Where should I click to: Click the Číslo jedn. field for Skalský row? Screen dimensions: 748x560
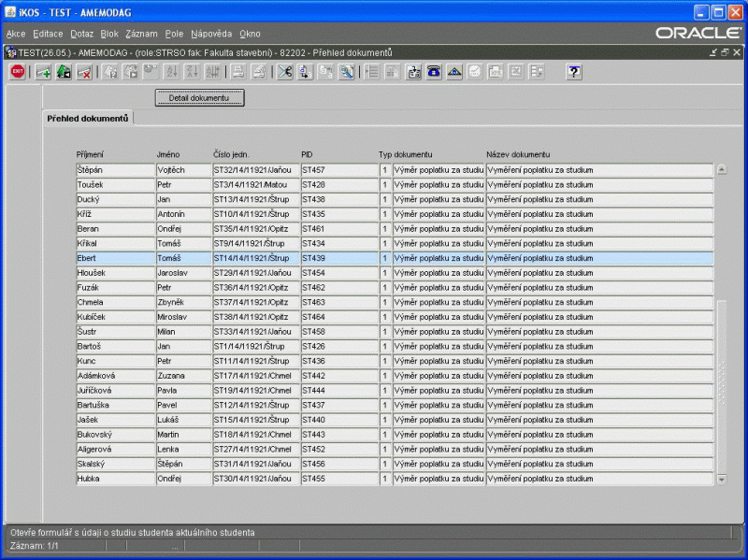click(x=254, y=464)
